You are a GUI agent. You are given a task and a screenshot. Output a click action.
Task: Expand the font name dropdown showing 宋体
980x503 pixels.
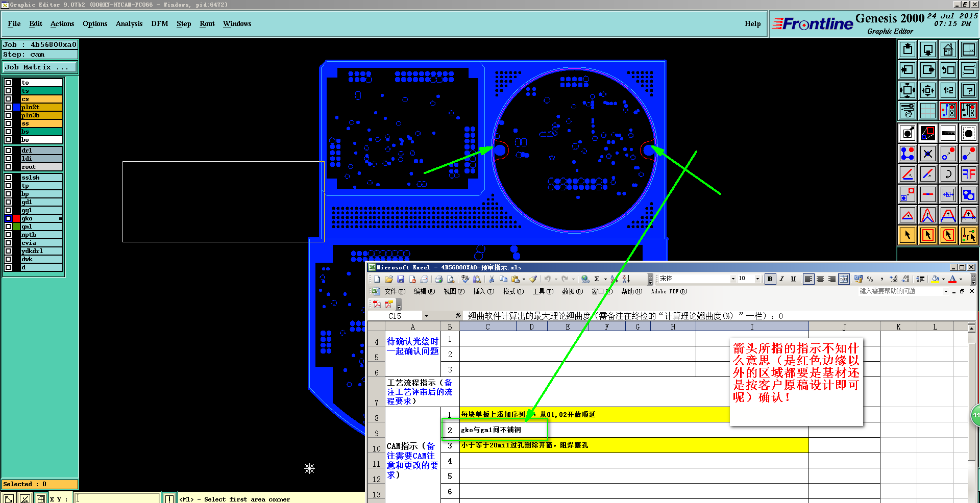coord(733,279)
